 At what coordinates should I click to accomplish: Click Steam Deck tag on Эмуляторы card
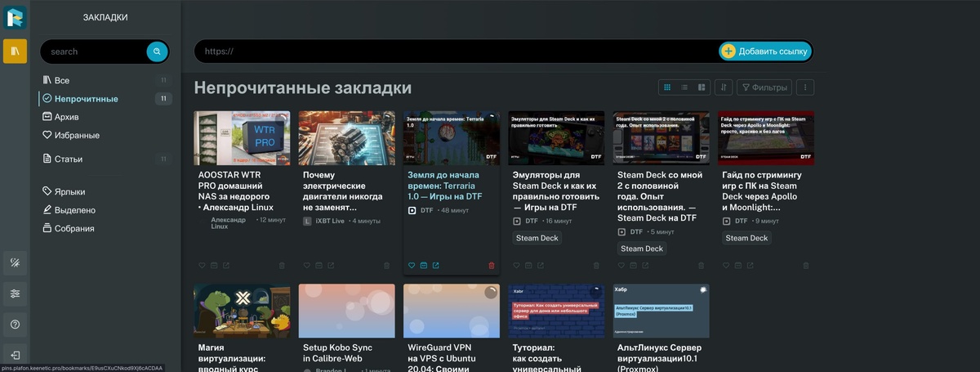pos(537,238)
